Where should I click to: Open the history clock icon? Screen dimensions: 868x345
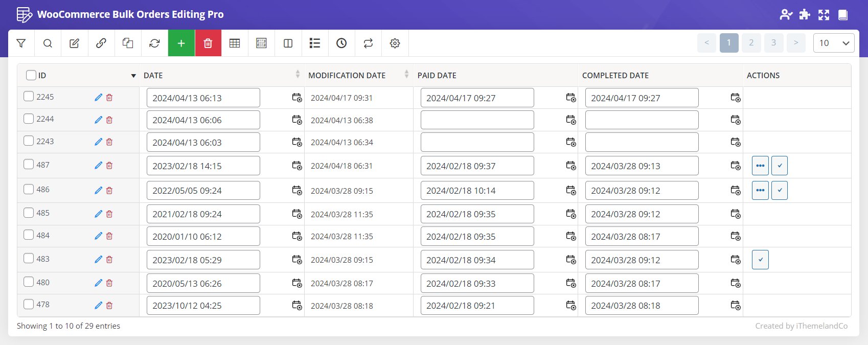[x=341, y=43]
